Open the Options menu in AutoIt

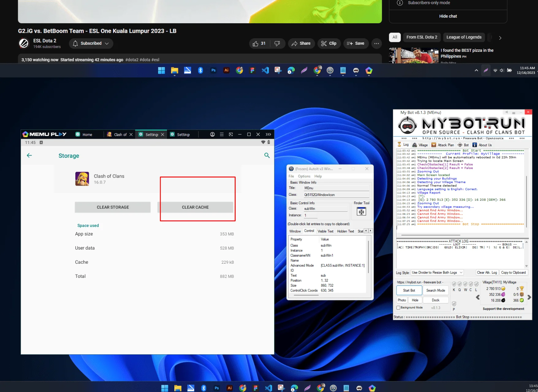(304, 176)
